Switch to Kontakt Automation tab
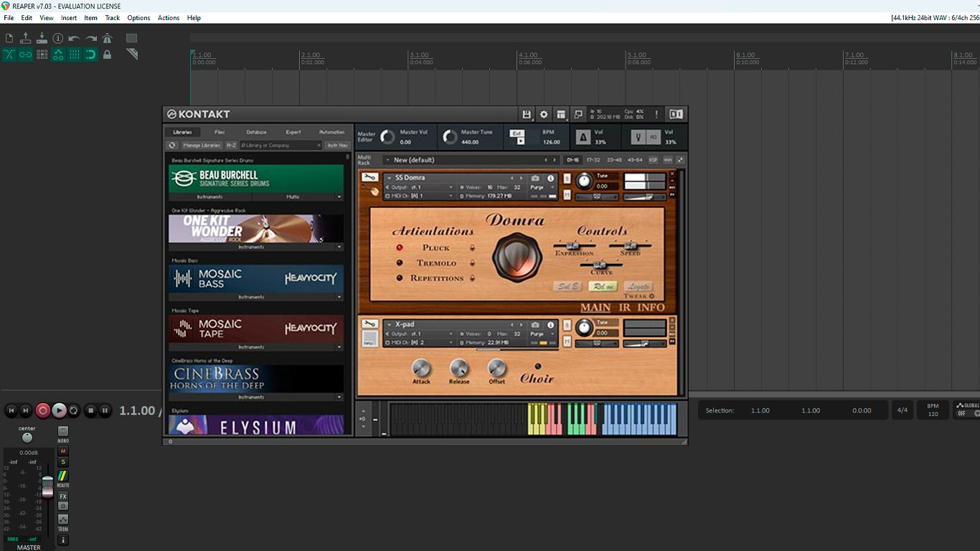This screenshot has height=551, width=980. (331, 132)
